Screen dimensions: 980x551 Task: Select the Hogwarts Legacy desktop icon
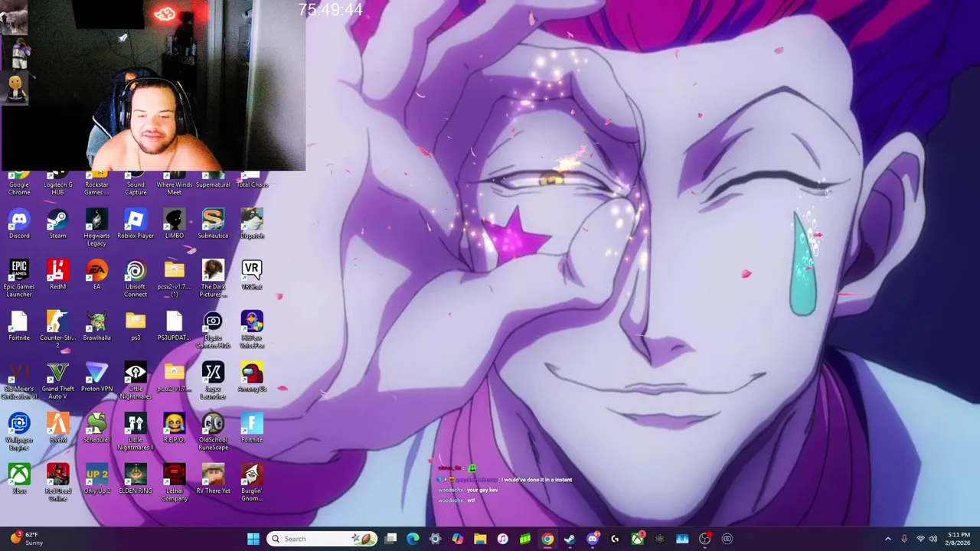[96, 227]
